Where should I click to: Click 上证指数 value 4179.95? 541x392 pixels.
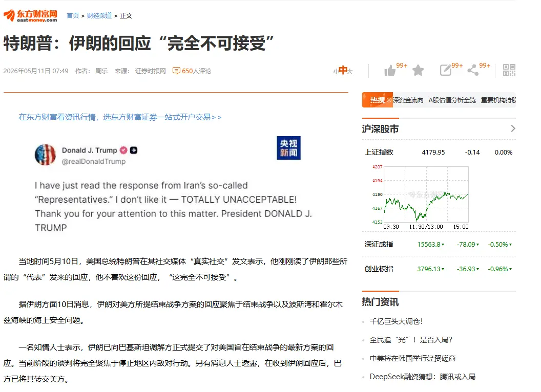click(x=433, y=152)
